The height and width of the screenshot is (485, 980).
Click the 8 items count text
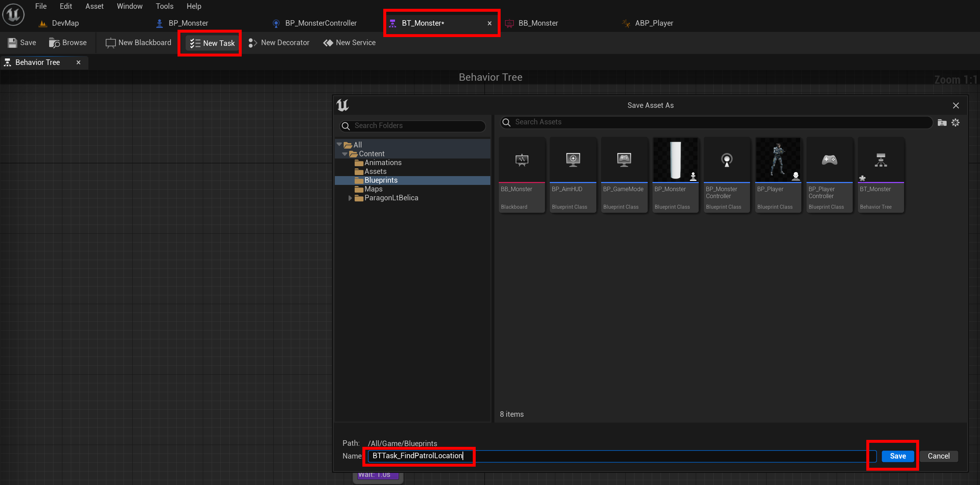(512, 414)
